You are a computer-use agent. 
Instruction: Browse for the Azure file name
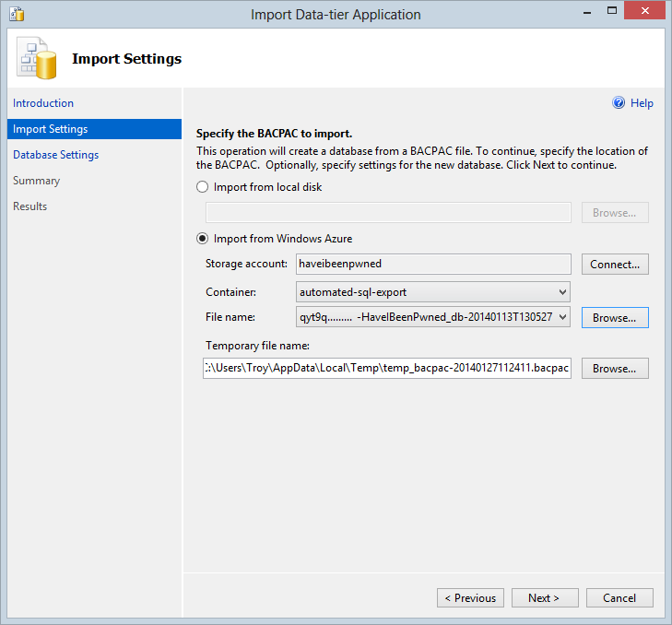pyautogui.click(x=614, y=318)
